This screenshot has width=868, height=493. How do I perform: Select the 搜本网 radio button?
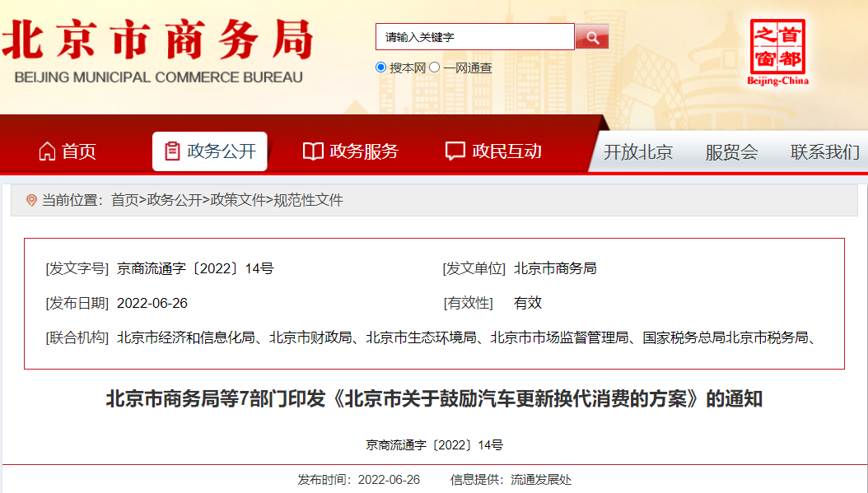[380, 67]
